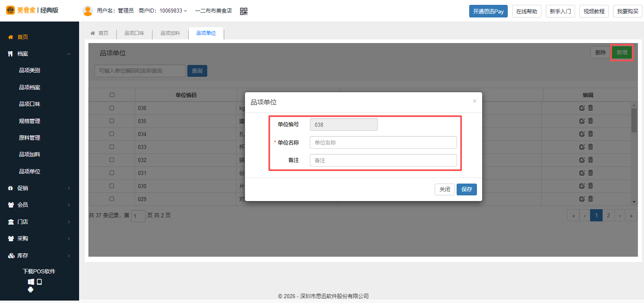
Task: Delete the unit with code 033
Action: coord(590,147)
